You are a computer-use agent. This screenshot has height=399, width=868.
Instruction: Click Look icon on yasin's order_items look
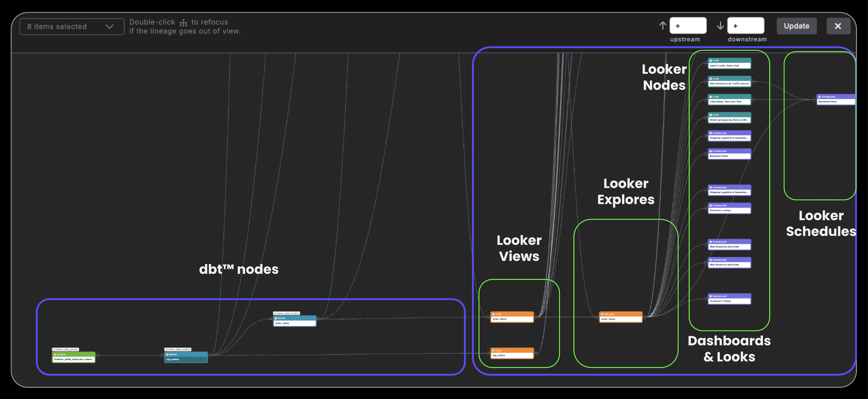coord(711,61)
